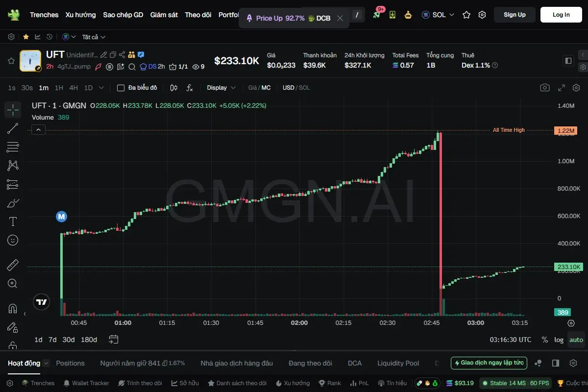The image size is (588, 392).
Task: Search UFT token with magnifier icon
Action: pyautogui.click(x=132, y=67)
